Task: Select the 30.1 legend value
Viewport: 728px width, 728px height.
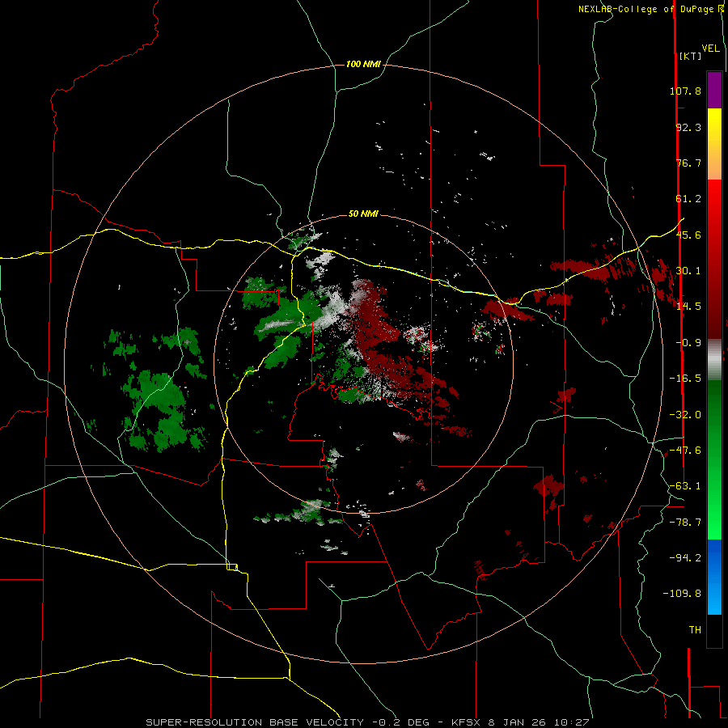Action: pos(688,271)
